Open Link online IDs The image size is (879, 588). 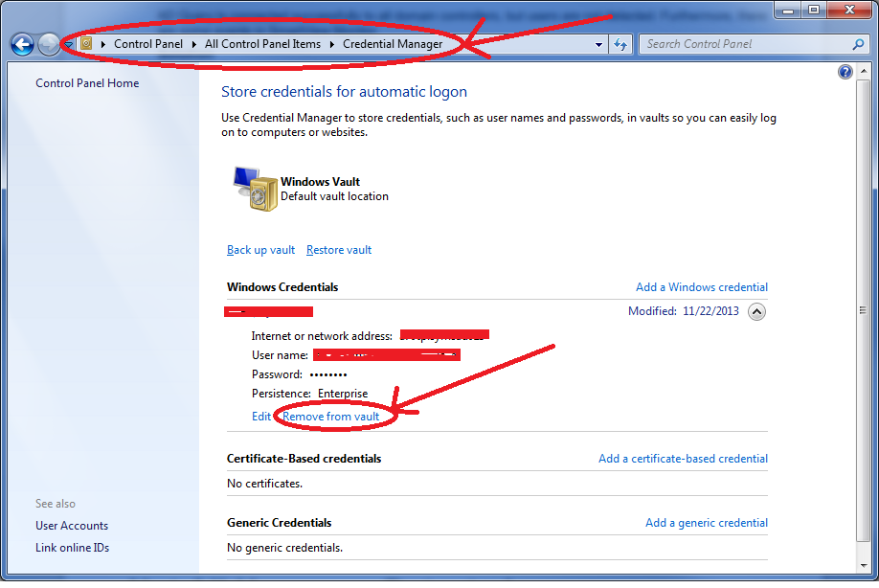[x=73, y=548]
